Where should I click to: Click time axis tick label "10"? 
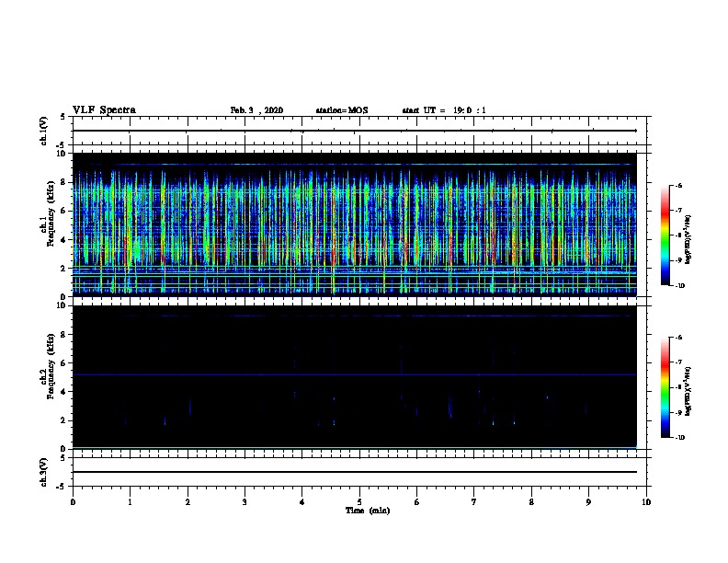coord(646,502)
